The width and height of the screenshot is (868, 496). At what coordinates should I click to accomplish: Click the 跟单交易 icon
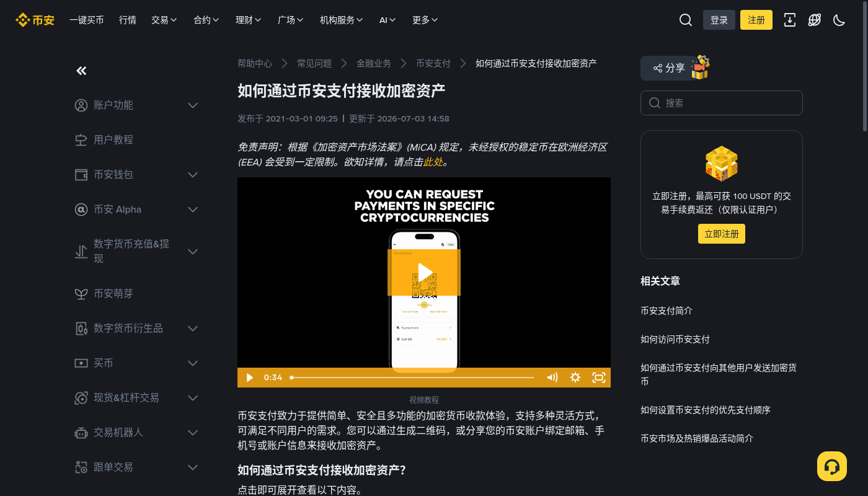coord(81,467)
